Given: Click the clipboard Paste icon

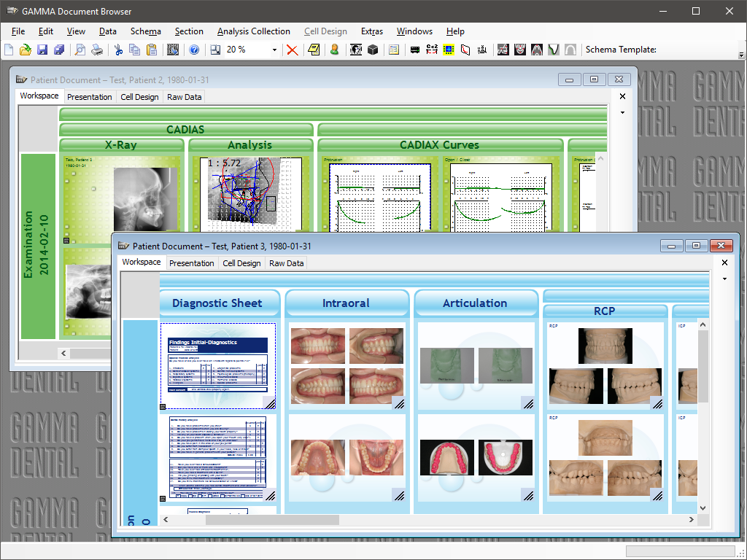Looking at the screenshot, I should pos(152,50).
